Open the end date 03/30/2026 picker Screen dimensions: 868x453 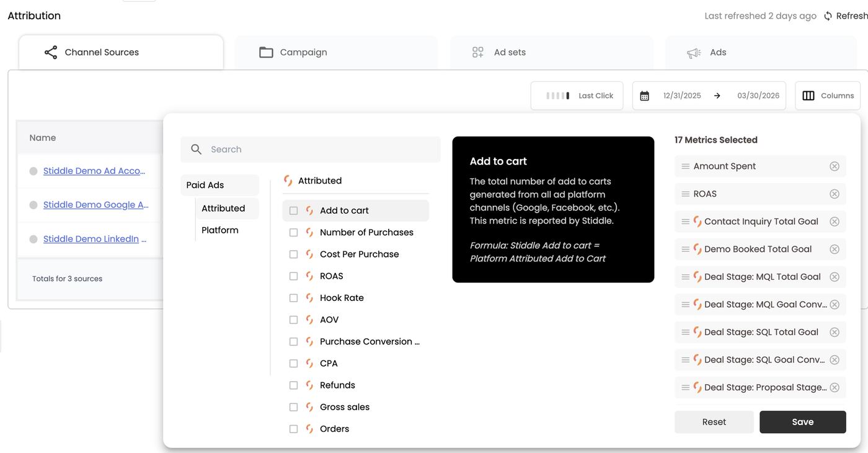(x=758, y=96)
